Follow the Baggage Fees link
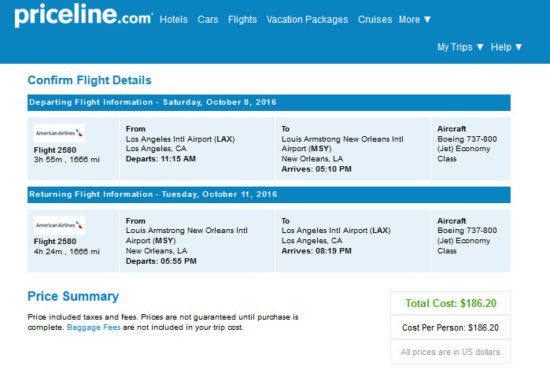550x381 pixels. pyautogui.click(x=94, y=327)
